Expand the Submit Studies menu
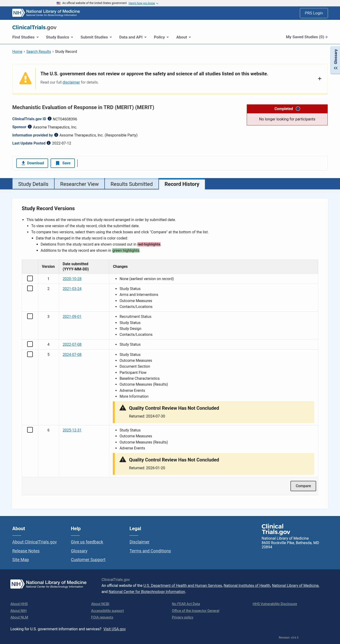The height and width of the screenshot is (644, 340). click(x=96, y=37)
